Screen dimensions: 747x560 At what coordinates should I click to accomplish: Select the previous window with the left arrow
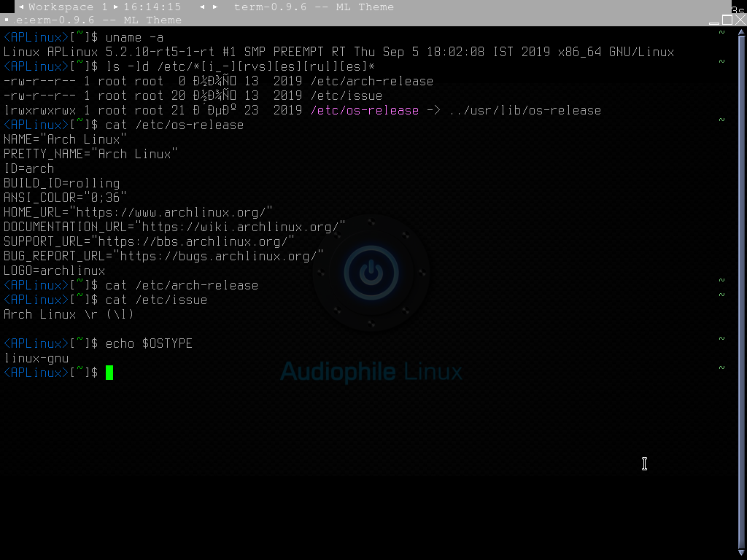(203, 7)
